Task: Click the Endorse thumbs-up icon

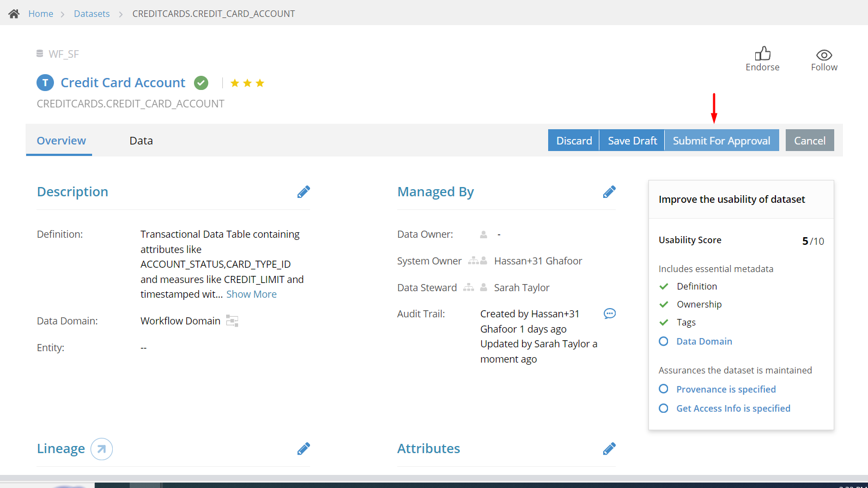Action: pos(762,53)
